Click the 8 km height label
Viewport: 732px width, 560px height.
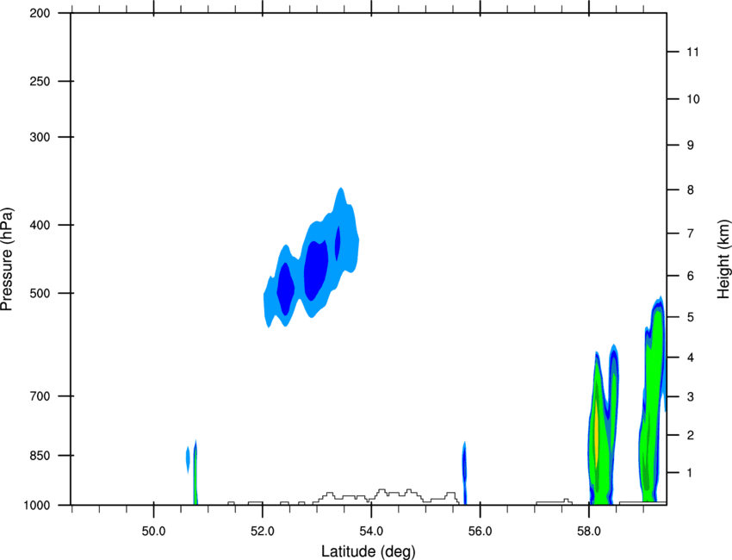[x=691, y=190]
